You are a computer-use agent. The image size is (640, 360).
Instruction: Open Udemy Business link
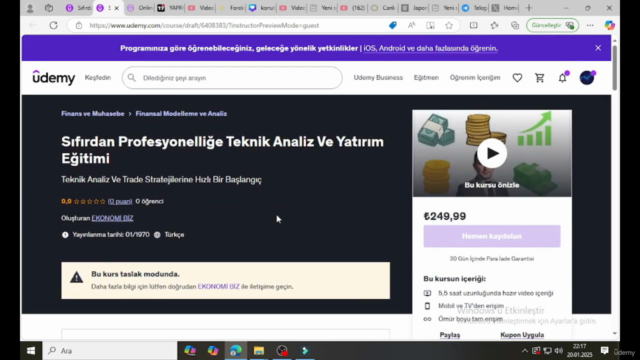pos(378,78)
